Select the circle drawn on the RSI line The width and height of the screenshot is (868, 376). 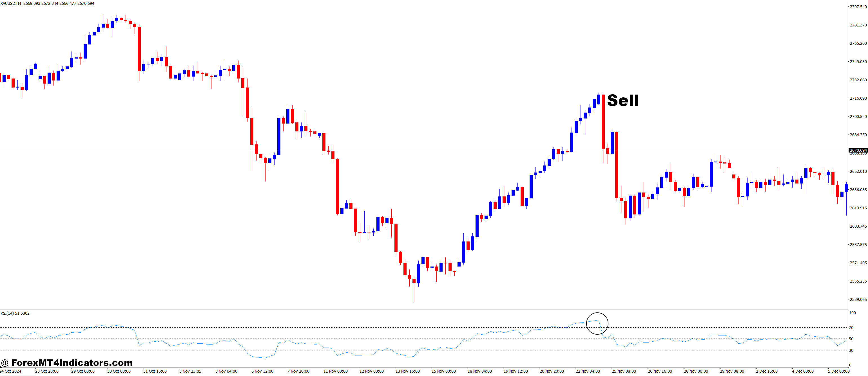pyautogui.click(x=597, y=323)
